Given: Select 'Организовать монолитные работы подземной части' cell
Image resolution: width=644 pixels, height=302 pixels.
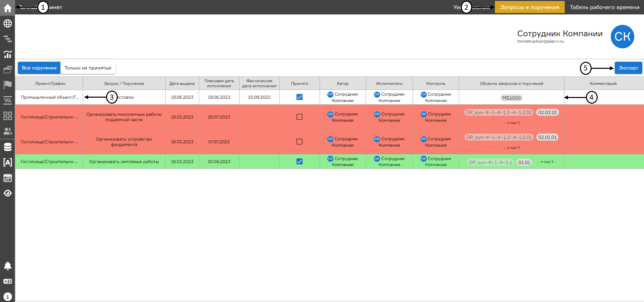Looking at the screenshot, I should (x=124, y=117).
